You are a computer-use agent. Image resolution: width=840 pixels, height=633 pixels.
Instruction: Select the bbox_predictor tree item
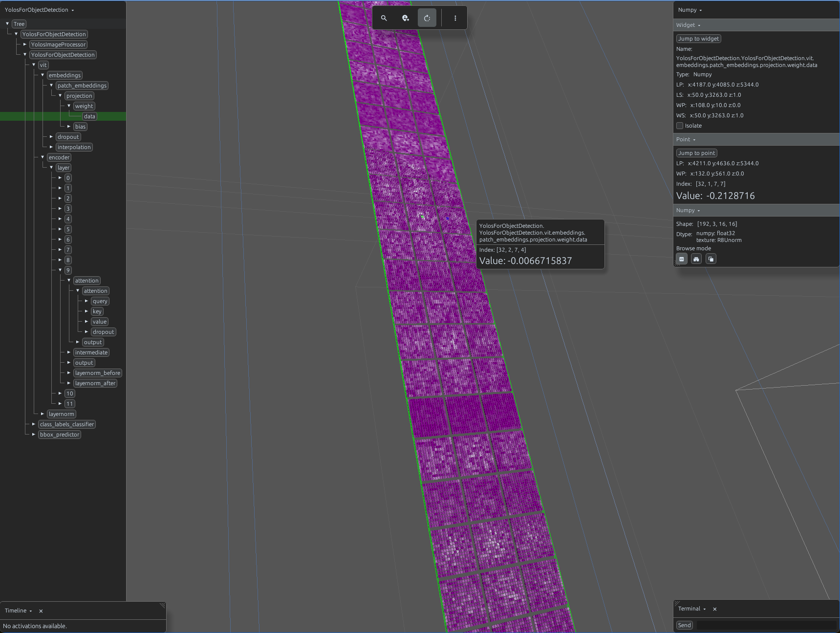point(60,435)
